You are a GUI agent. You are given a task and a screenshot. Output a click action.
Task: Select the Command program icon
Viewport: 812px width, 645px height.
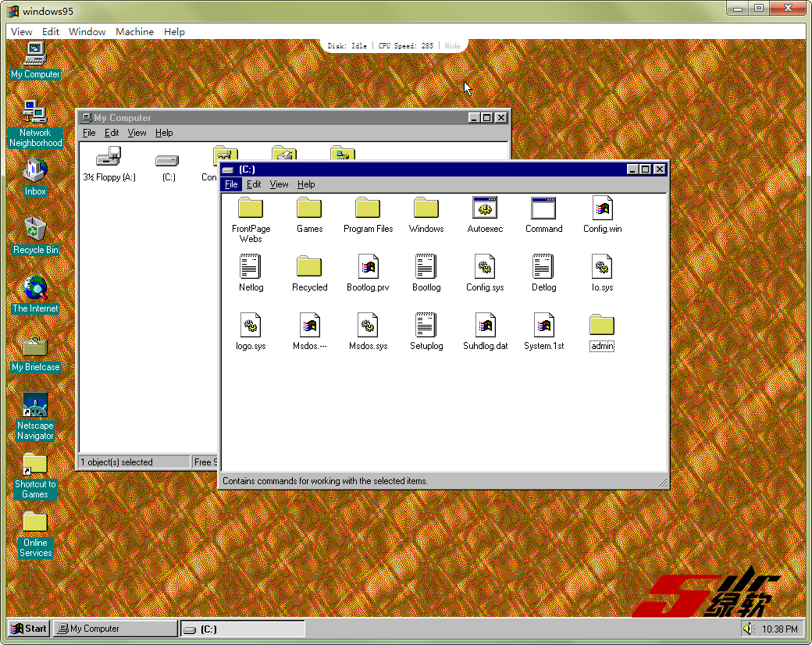[543, 209]
